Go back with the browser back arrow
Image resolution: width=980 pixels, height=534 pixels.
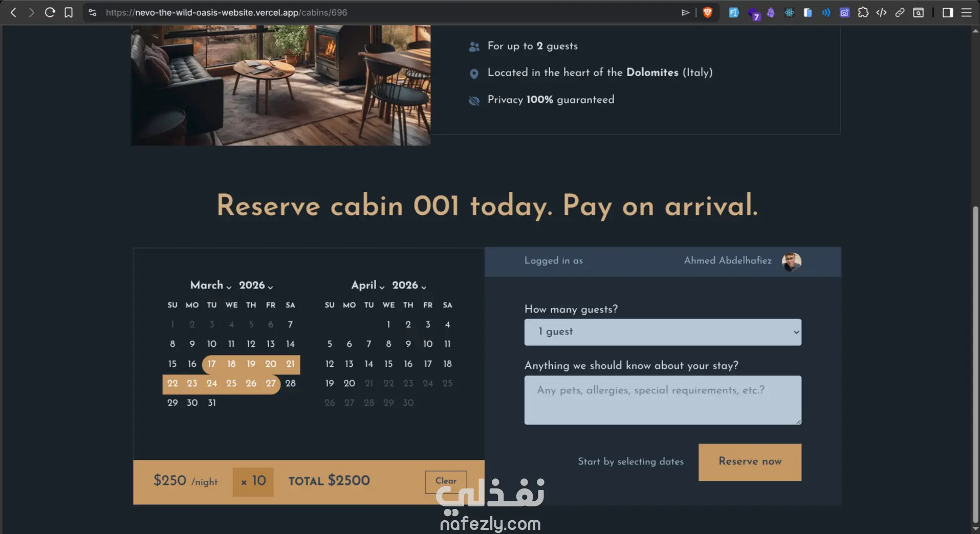14,12
